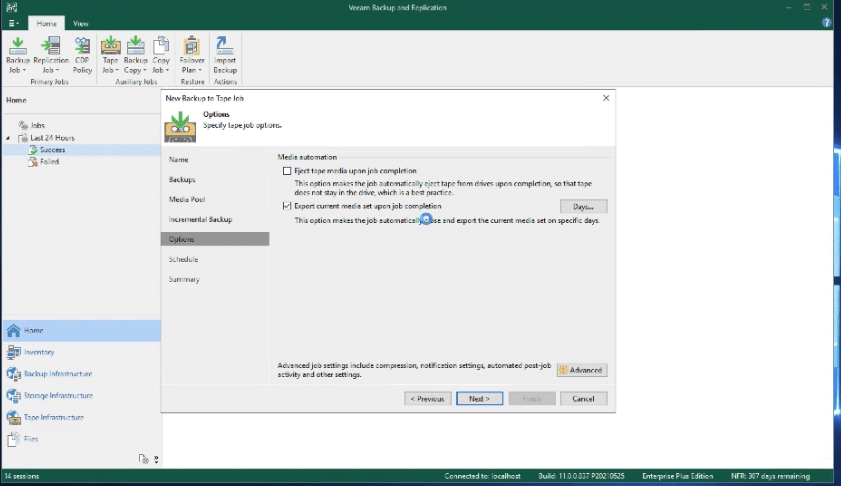The image size is (841, 486).
Task: Click the Build version status text
Action: tap(581, 476)
